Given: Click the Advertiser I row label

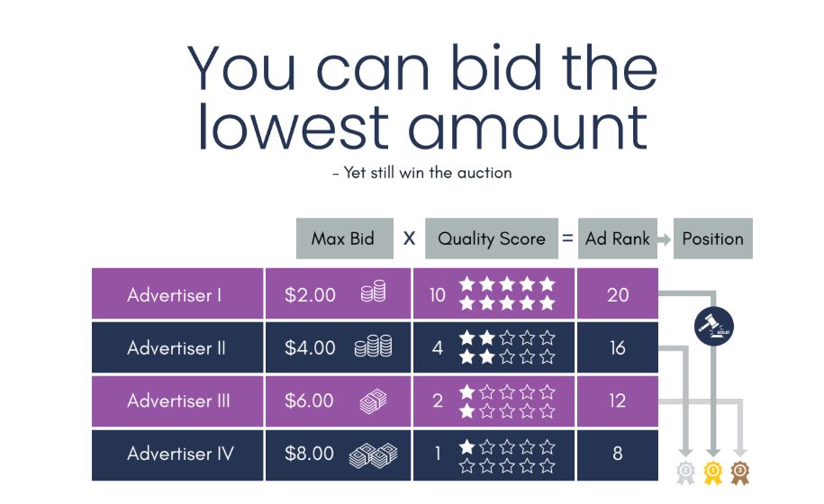Looking at the screenshot, I should click(x=177, y=293).
